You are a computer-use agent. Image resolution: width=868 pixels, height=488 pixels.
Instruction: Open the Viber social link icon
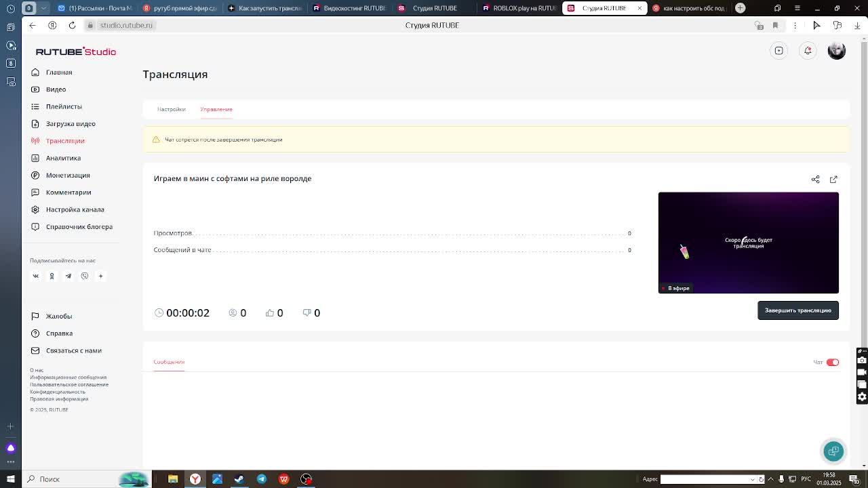click(x=85, y=276)
